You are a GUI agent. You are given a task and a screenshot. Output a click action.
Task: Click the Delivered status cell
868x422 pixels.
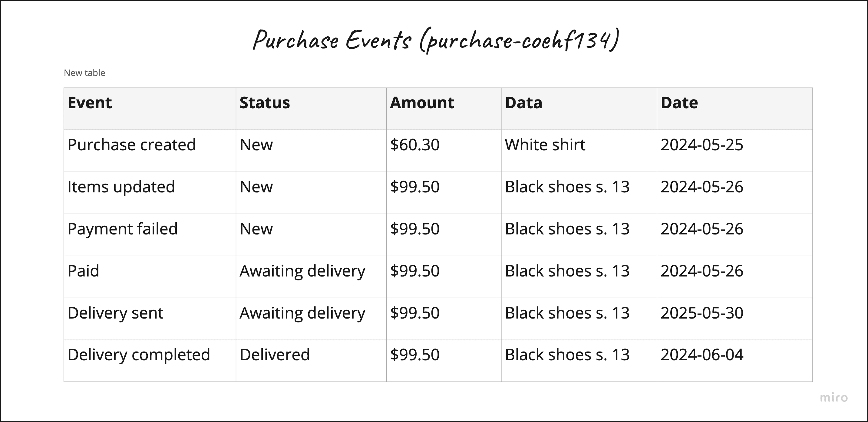click(x=311, y=361)
